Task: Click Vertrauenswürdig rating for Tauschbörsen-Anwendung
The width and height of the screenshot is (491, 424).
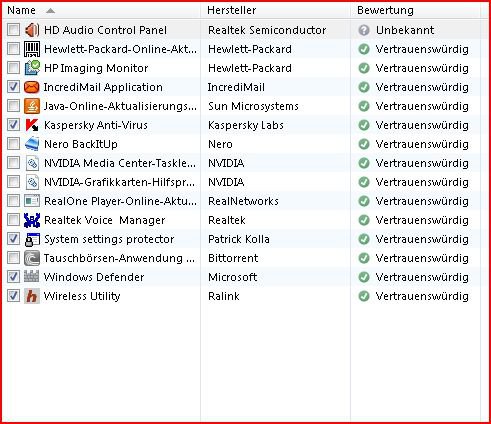Action: coord(422,258)
